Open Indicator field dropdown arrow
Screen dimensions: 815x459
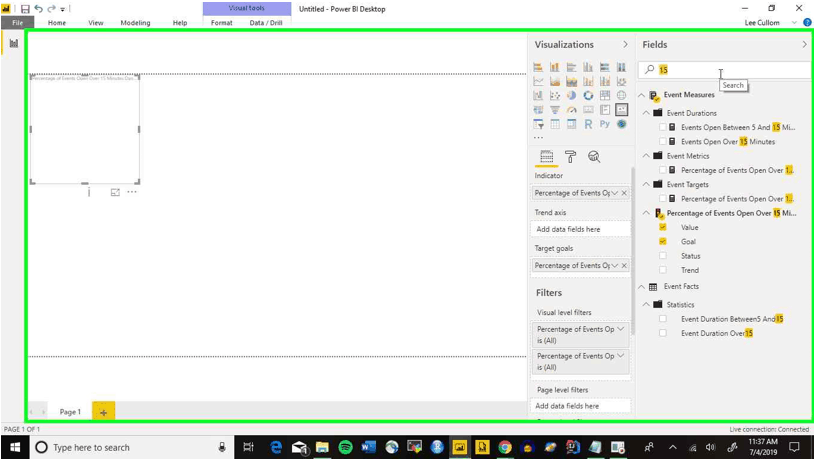coord(615,193)
